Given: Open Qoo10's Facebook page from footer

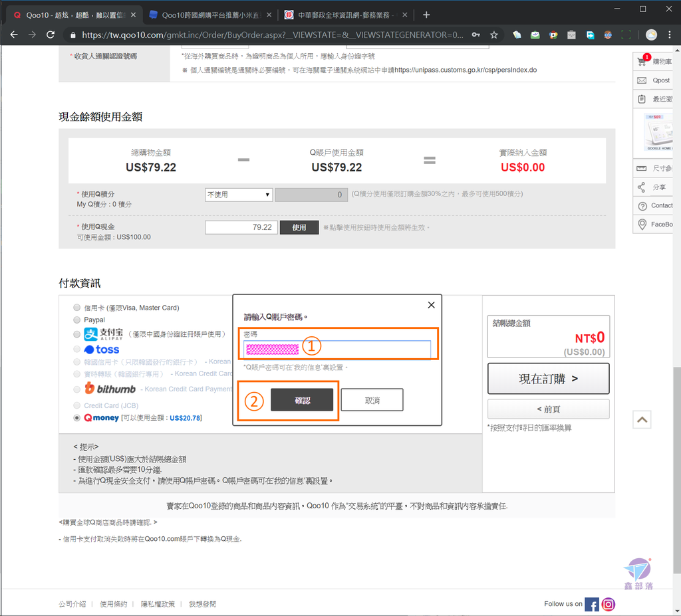Looking at the screenshot, I should click(x=591, y=604).
